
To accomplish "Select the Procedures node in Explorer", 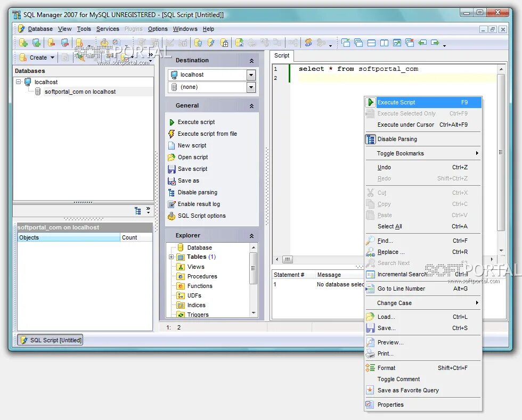I will point(202,277).
